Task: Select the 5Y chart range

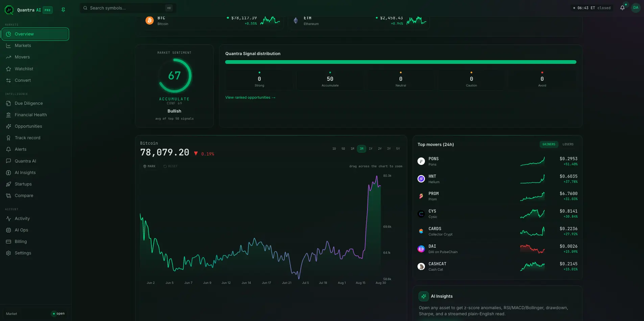Action: 398,149
